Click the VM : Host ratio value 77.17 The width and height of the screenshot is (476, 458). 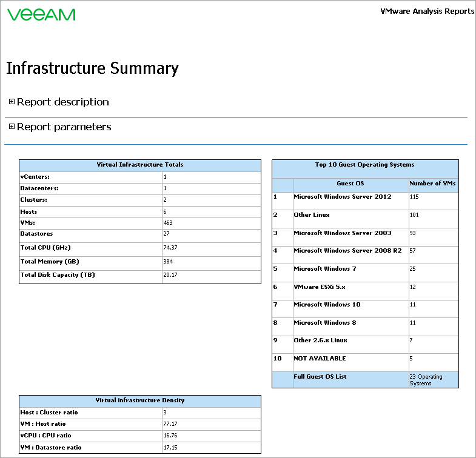click(170, 424)
